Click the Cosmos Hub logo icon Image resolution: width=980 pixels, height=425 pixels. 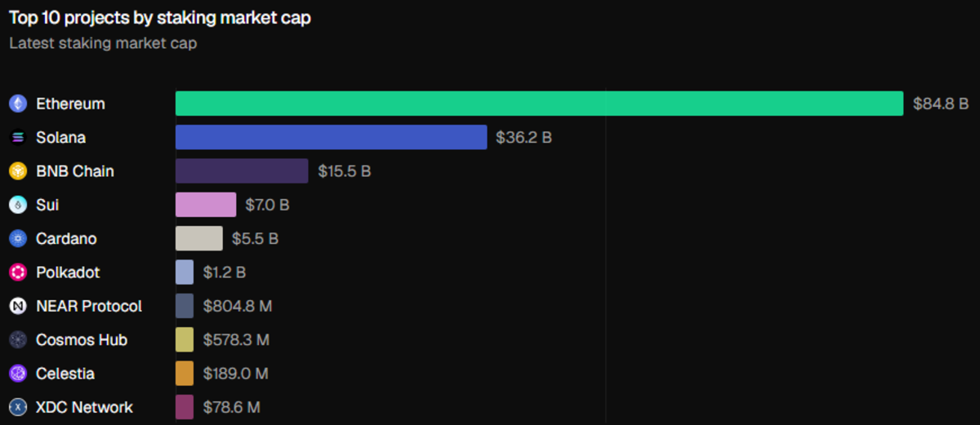tap(18, 340)
